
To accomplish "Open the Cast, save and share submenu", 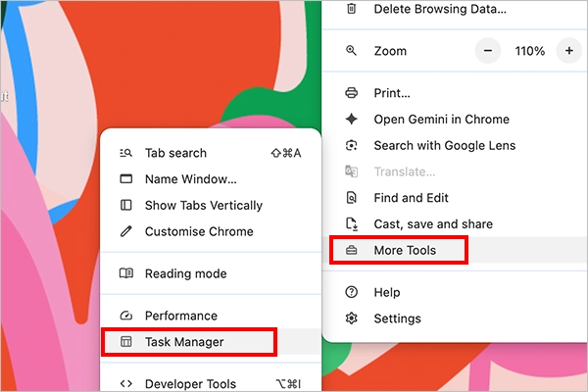I will click(455, 224).
